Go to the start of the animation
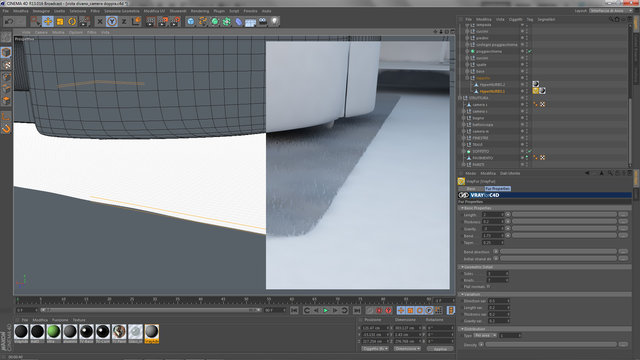 [294, 311]
